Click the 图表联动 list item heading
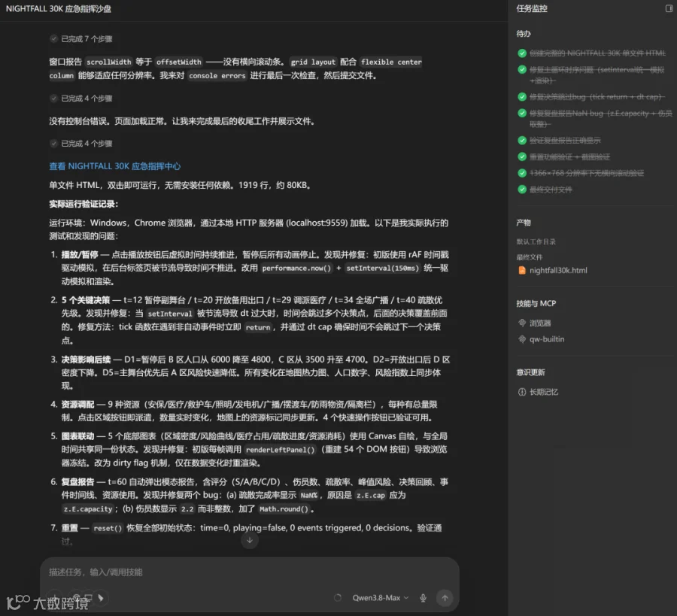Viewport: 677px width, 616px height. coord(77,436)
